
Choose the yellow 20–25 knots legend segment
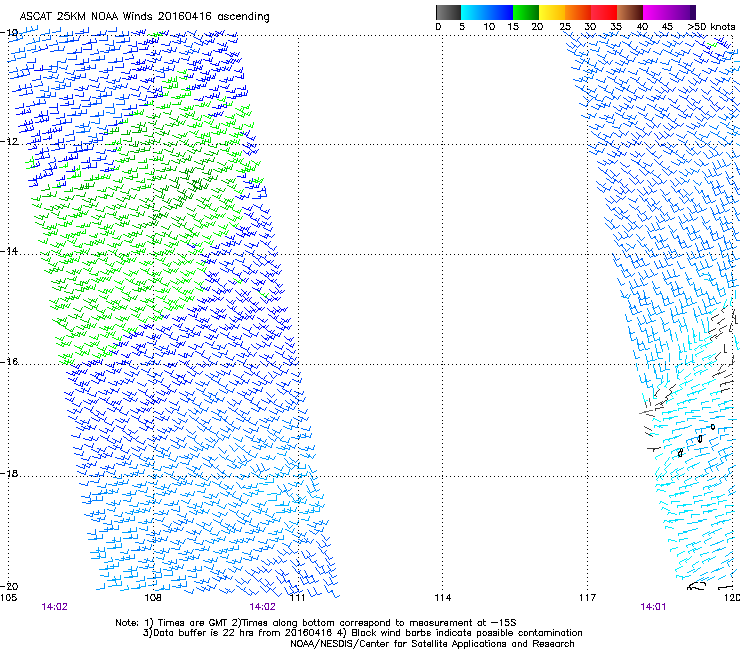[552, 12]
